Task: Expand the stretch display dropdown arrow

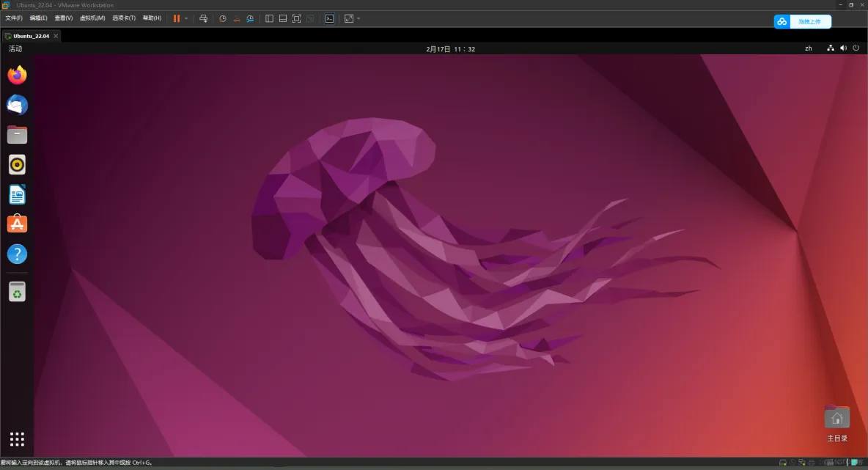Action: coord(358,18)
